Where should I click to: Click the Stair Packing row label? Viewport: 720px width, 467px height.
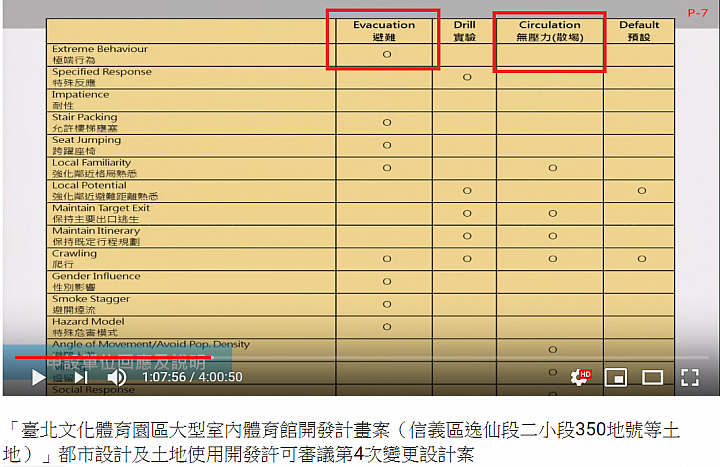[x=84, y=123]
